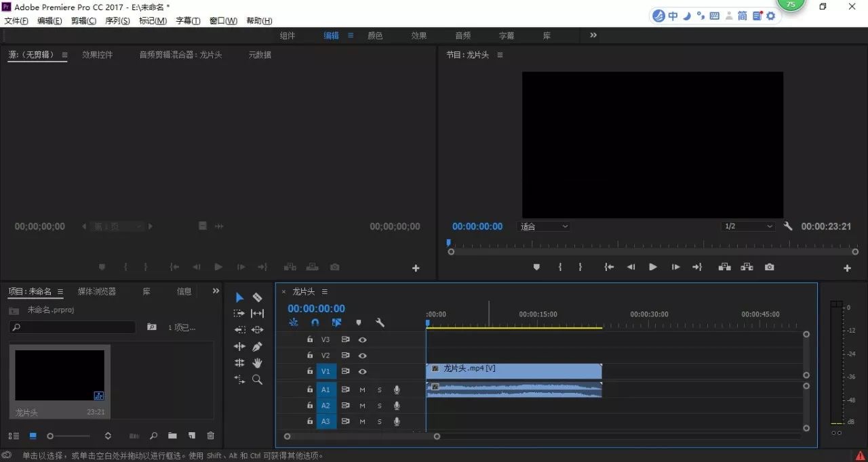Open the 序列(S) menu
This screenshot has width=868, height=462.
pos(117,21)
